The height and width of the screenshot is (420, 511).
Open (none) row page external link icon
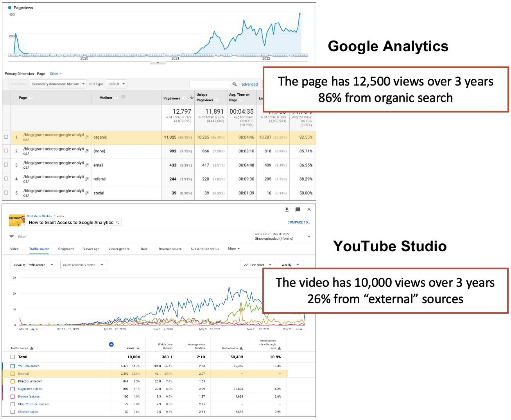pyautogui.click(x=87, y=151)
